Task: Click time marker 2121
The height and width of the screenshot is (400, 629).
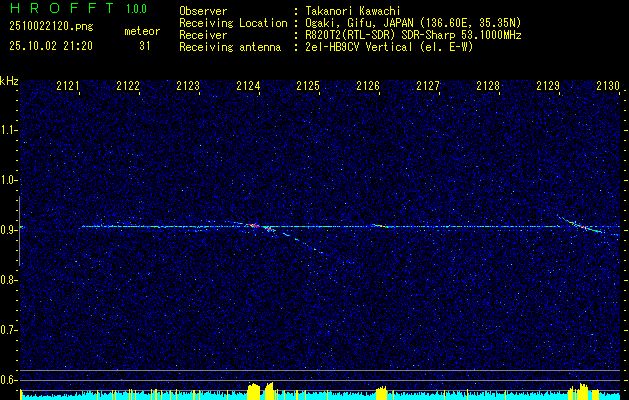Action: pos(68,85)
